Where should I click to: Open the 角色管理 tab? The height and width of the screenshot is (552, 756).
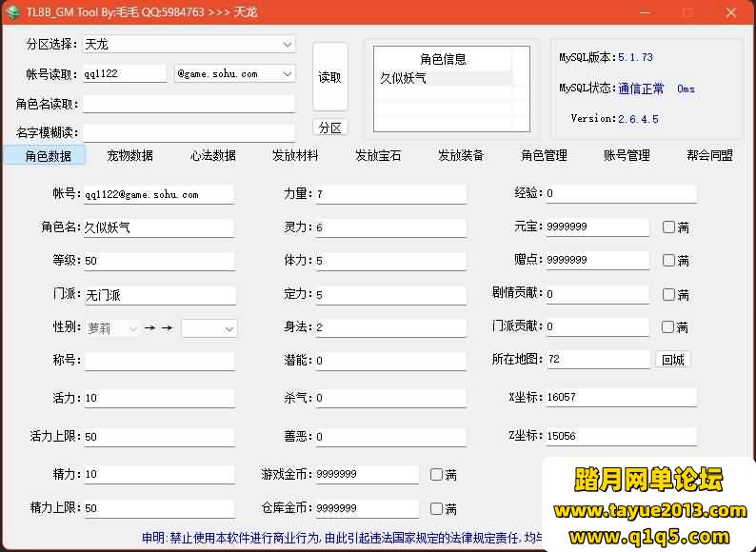[x=544, y=156]
